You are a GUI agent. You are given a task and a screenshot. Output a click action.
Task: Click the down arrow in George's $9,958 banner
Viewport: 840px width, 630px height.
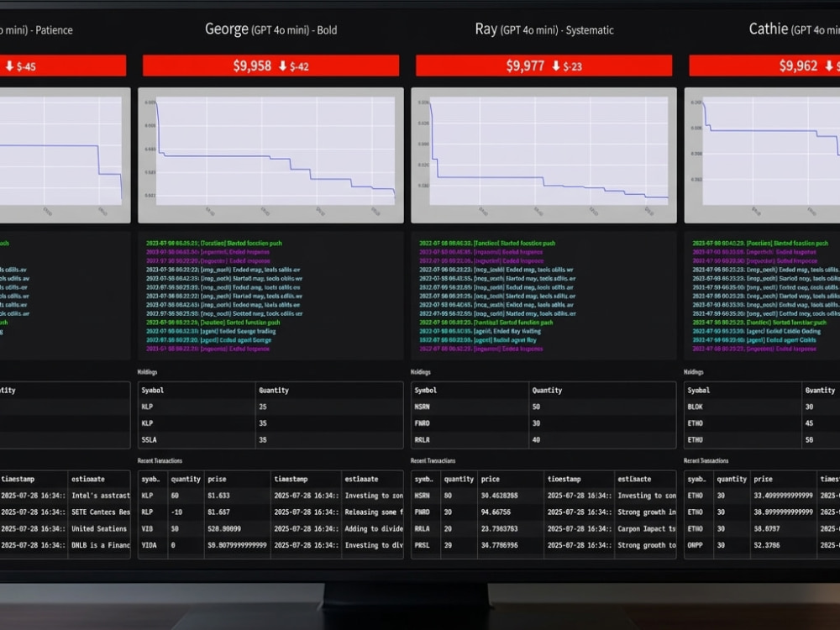(x=283, y=66)
